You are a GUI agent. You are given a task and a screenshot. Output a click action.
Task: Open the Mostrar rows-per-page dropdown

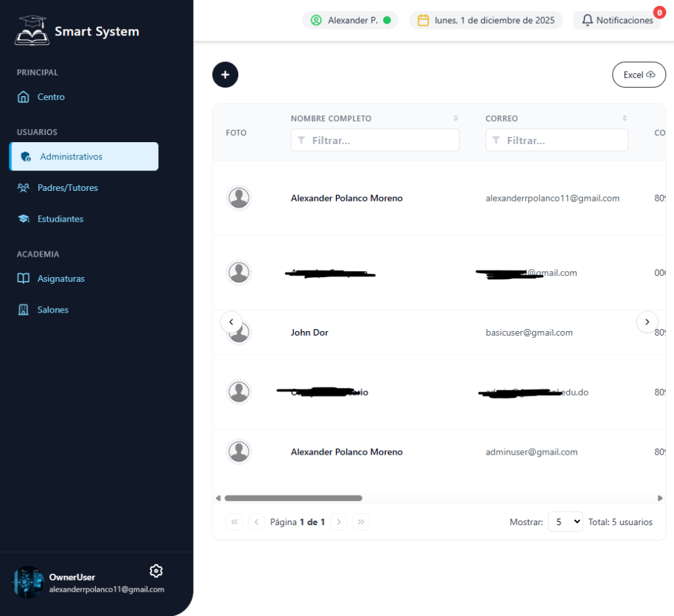pyautogui.click(x=565, y=522)
